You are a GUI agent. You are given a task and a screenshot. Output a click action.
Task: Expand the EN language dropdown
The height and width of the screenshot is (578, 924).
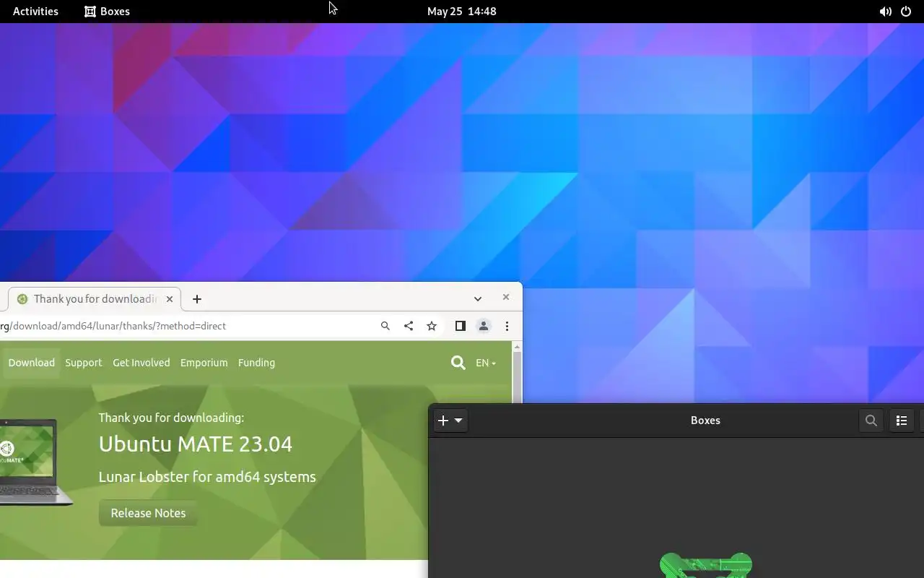click(486, 363)
